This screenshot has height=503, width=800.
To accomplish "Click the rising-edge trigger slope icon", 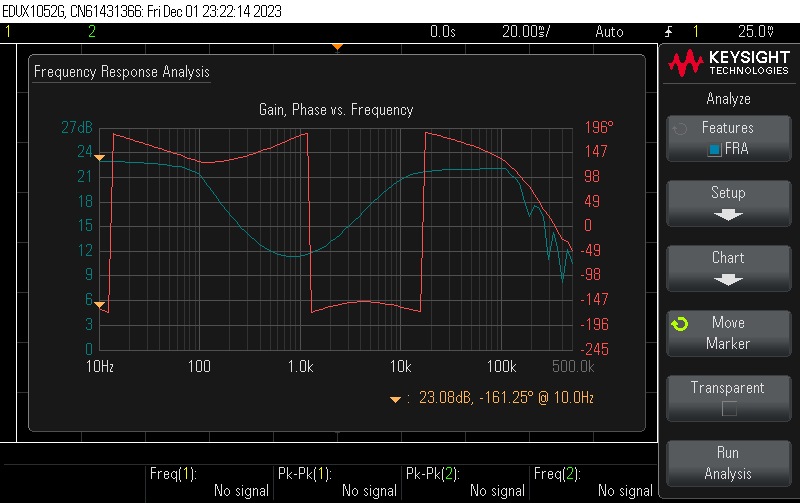I will tap(668, 32).
